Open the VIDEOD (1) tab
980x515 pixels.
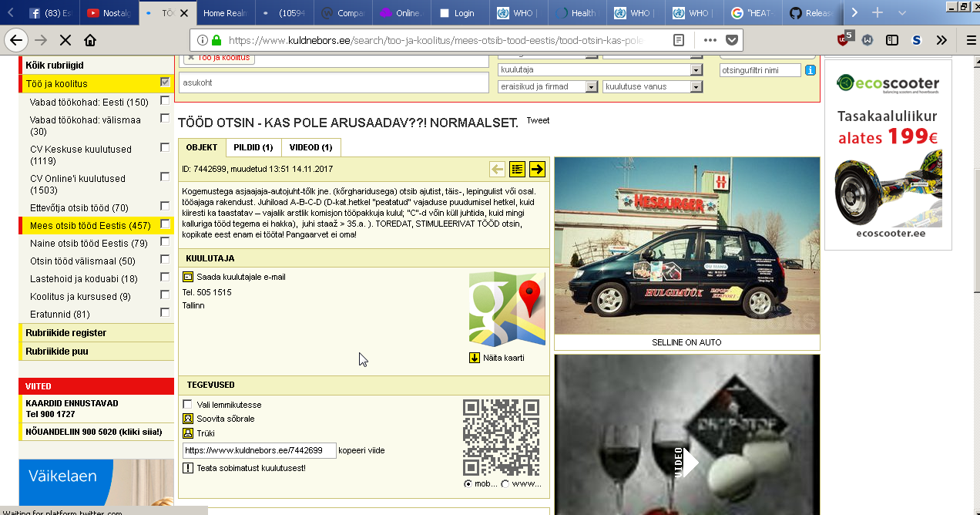pos(310,147)
